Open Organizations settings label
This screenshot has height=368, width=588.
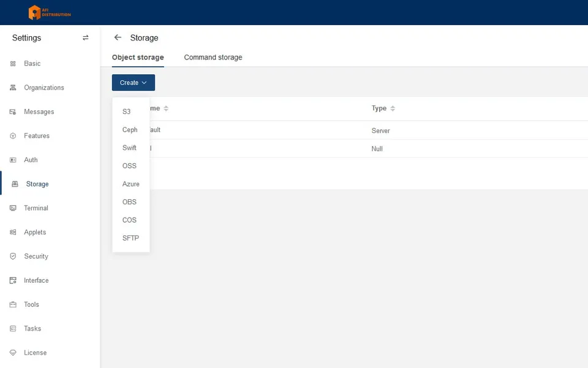pos(44,88)
